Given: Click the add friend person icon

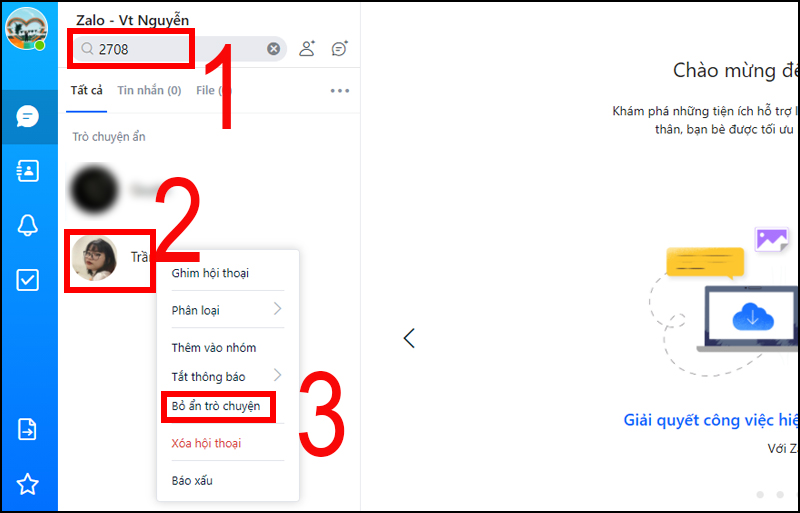Looking at the screenshot, I should (307, 48).
